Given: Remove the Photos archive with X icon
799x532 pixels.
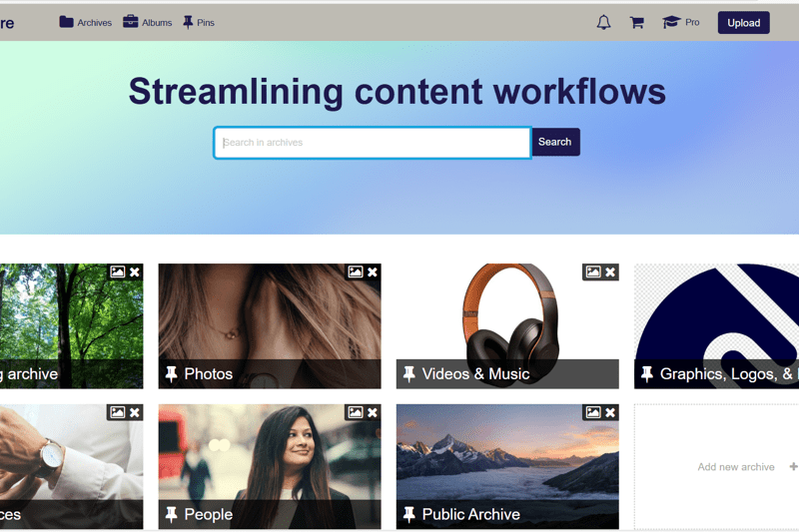Looking at the screenshot, I should [373, 271].
